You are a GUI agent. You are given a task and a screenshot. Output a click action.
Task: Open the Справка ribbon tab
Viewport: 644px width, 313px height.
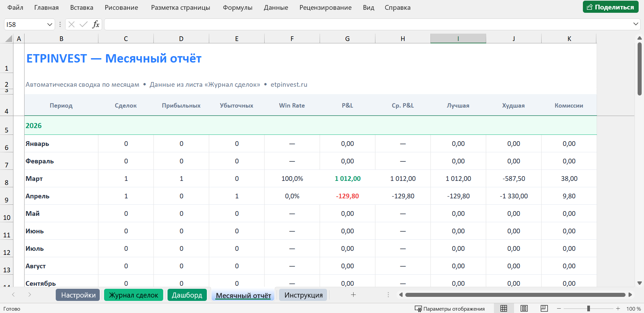[398, 7]
